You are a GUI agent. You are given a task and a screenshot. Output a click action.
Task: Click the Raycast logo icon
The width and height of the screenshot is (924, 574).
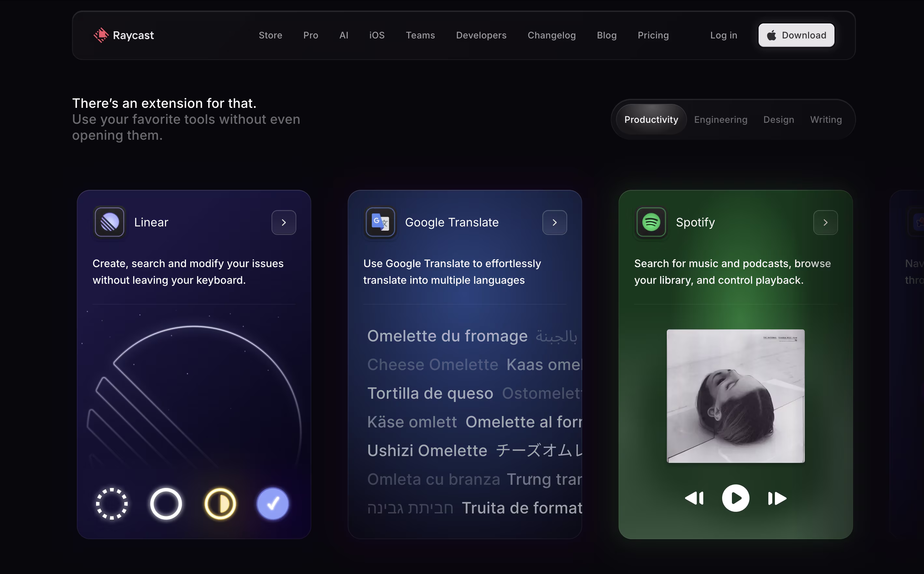tap(101, 35)
